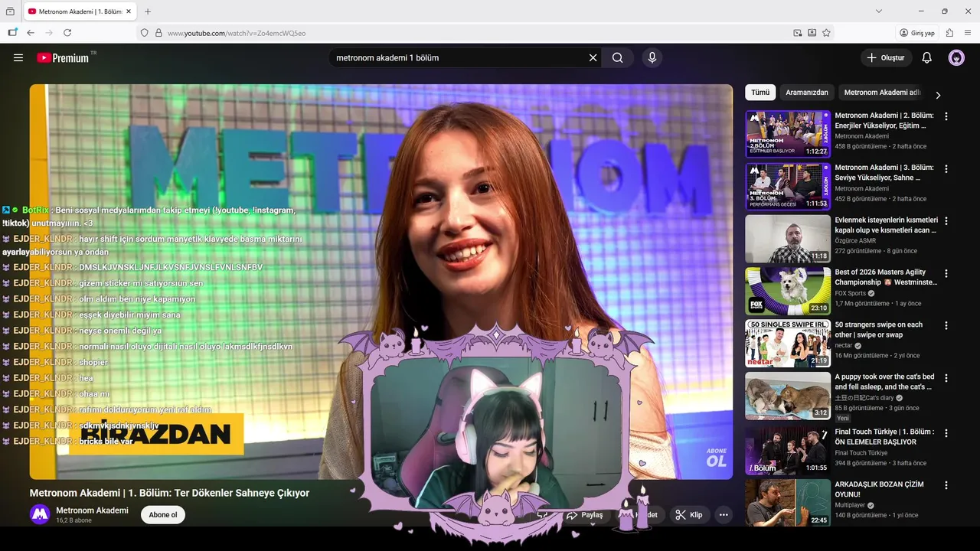This screenshot has width=980, height=551.
Task: Open Özgürce ASMR video thumbnail
Action: (x=788, y=239)
